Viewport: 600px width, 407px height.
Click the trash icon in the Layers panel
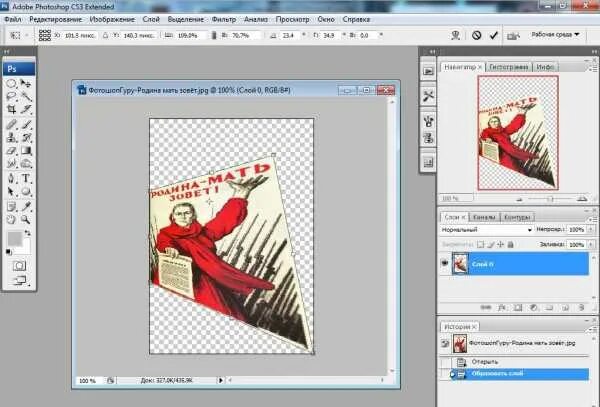coord(581,307)
